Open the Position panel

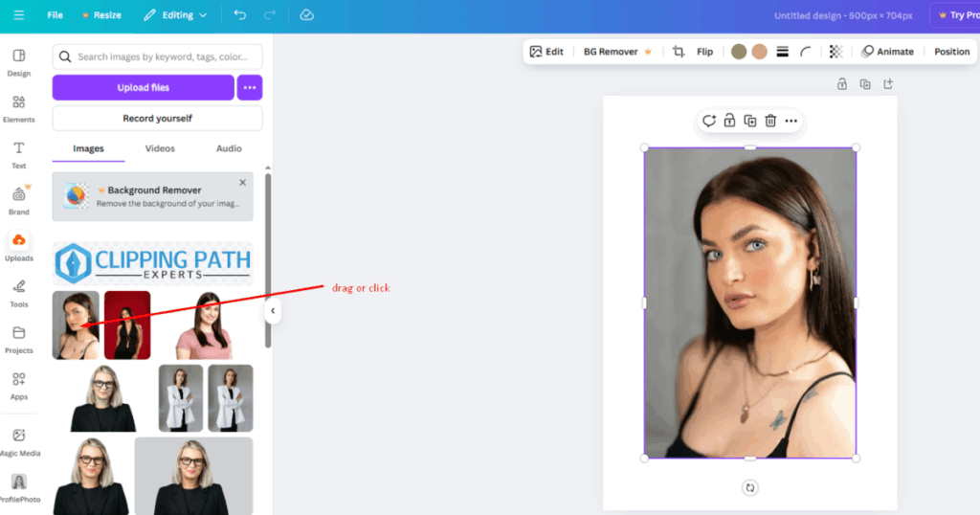tap(952, 52)
